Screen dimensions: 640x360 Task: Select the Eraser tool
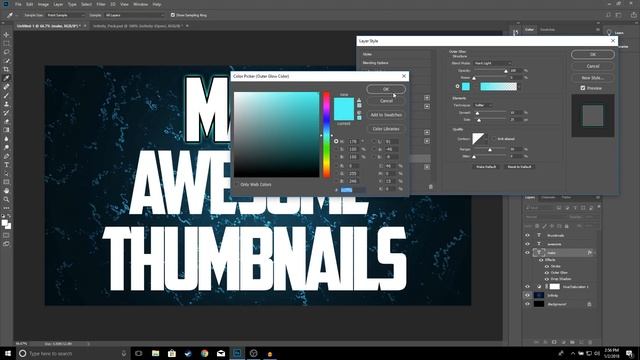6,121
